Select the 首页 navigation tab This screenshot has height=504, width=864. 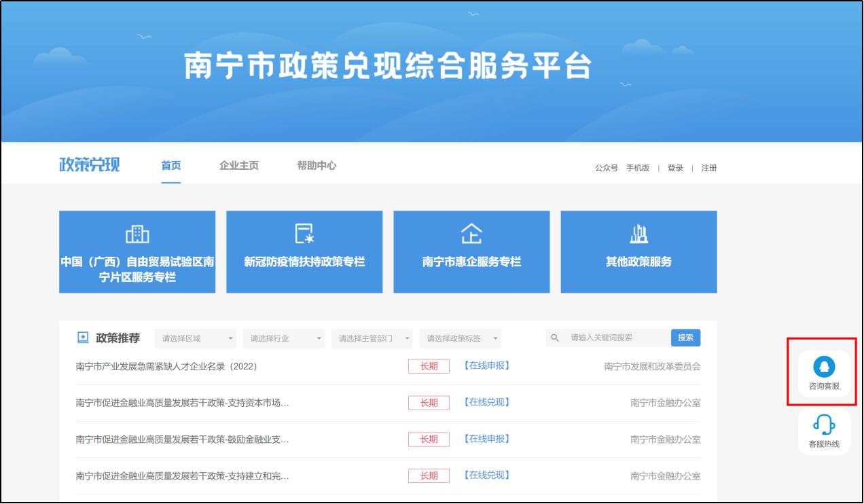point(170,164)
